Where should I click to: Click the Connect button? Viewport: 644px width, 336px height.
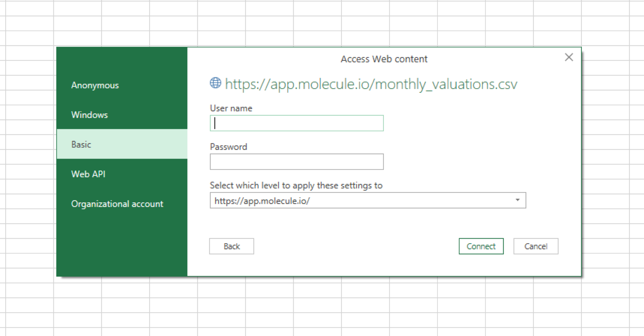[481, 246]
